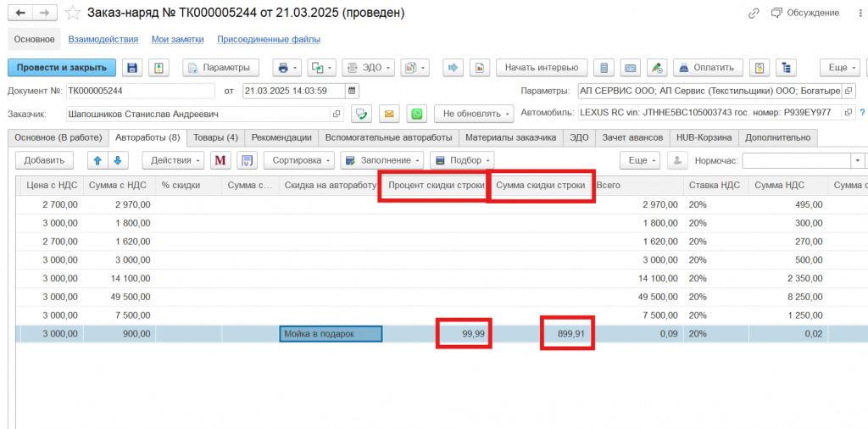The width and height of the screenshot is (868, 429).
Task: Expand the Сортировка dropdown
Action: coord(298,160)
